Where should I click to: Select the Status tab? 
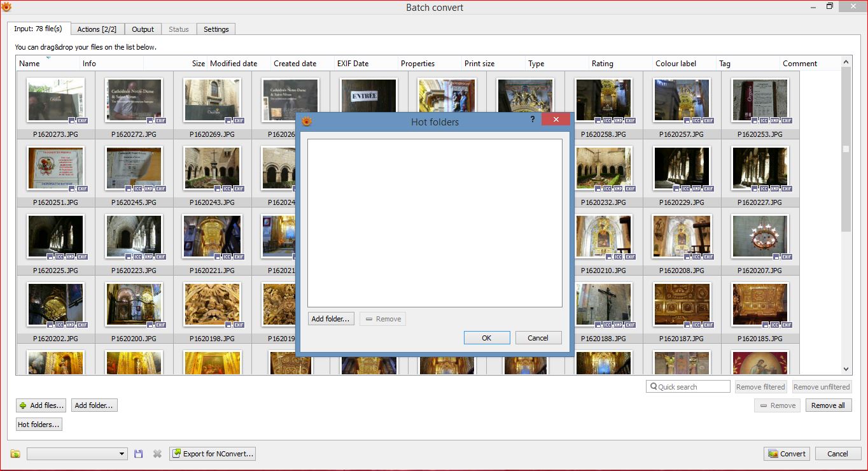(179, 29)
